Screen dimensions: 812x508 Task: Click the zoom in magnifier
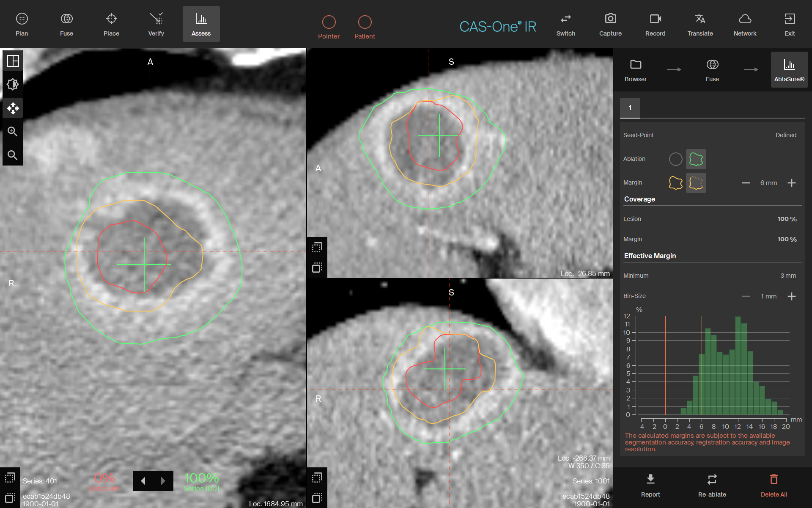[13, 132]
